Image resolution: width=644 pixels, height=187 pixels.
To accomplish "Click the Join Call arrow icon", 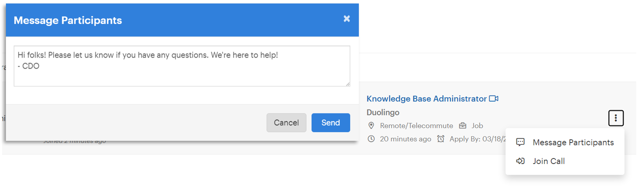I will point(520,161).
